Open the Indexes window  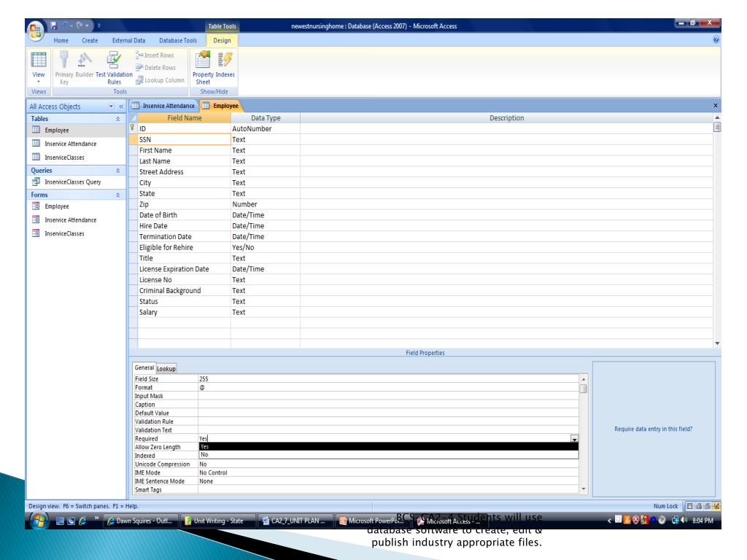coord(225,64)
